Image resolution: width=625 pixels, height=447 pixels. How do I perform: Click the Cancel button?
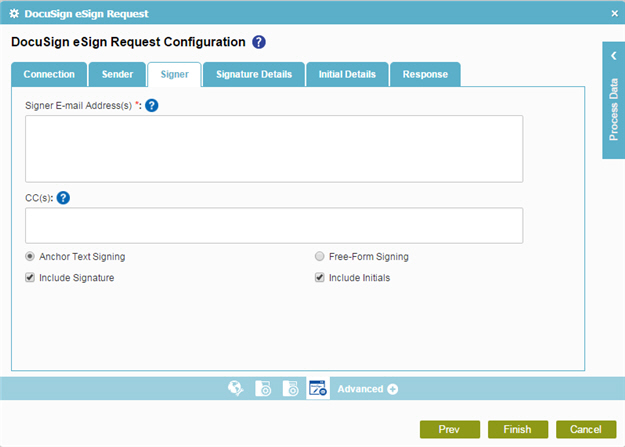(x=586, y=429)
